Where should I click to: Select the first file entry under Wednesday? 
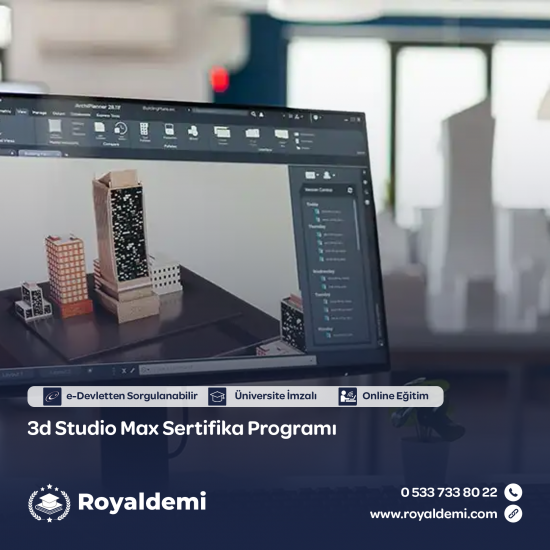335,279
